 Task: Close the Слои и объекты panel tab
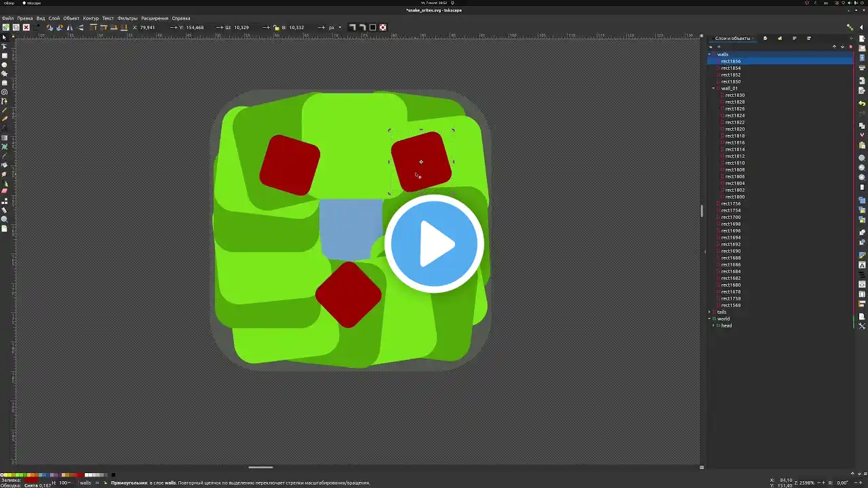753,39
